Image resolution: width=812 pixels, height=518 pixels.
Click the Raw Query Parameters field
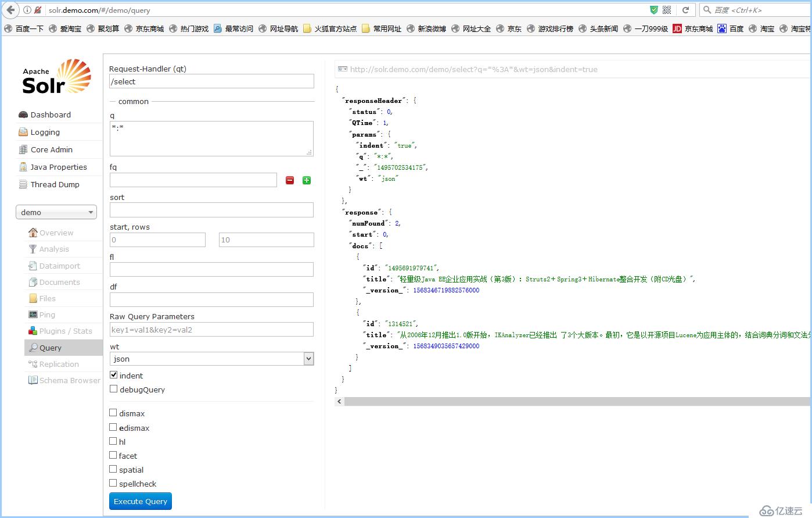coord(211,330)
